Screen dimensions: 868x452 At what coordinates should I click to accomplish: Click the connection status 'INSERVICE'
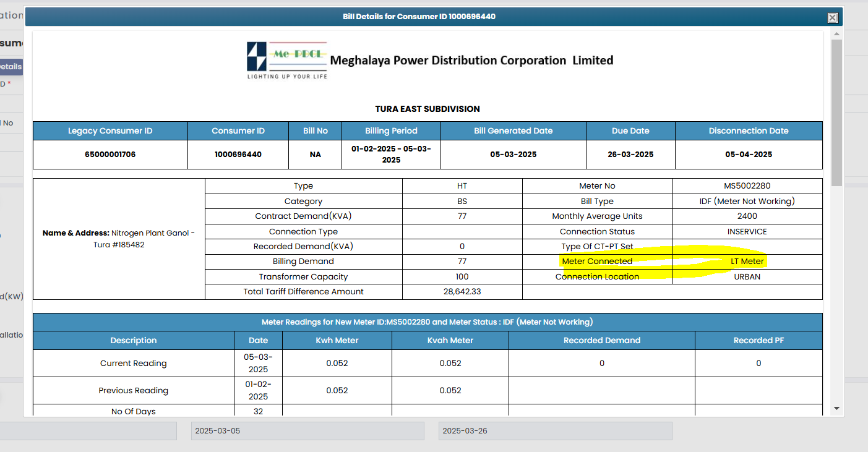point(747,232)
